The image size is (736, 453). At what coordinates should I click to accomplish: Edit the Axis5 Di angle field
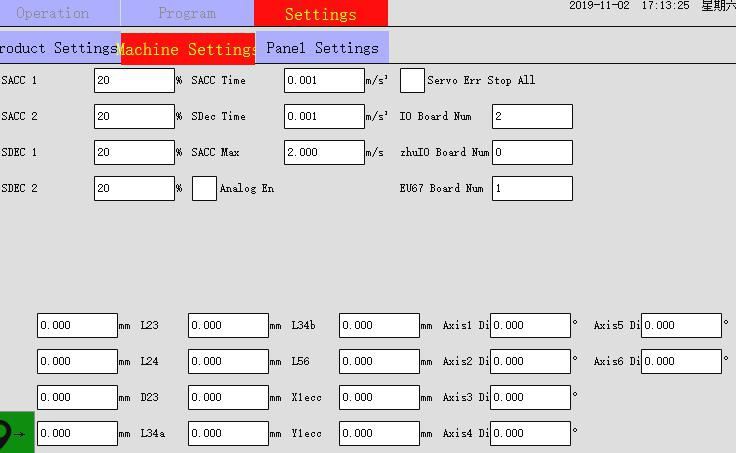click(681, 325)
